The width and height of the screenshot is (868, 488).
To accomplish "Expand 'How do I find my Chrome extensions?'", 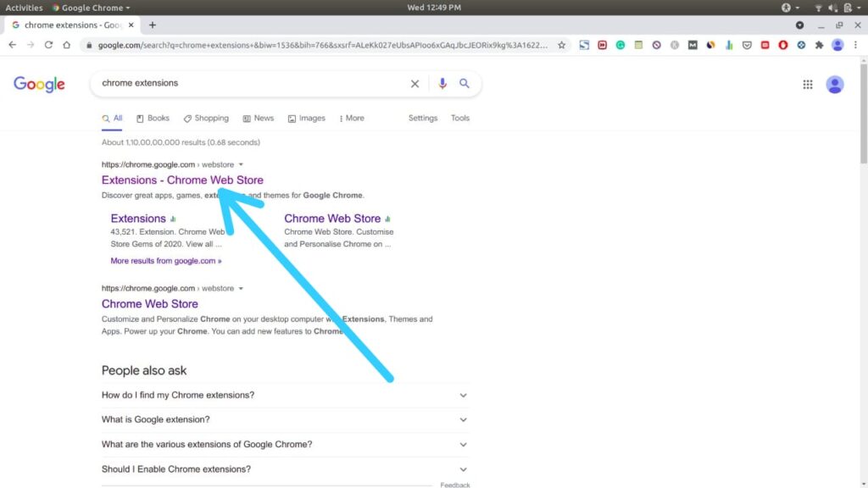I will pyautogui.click(x=285, y=395).
